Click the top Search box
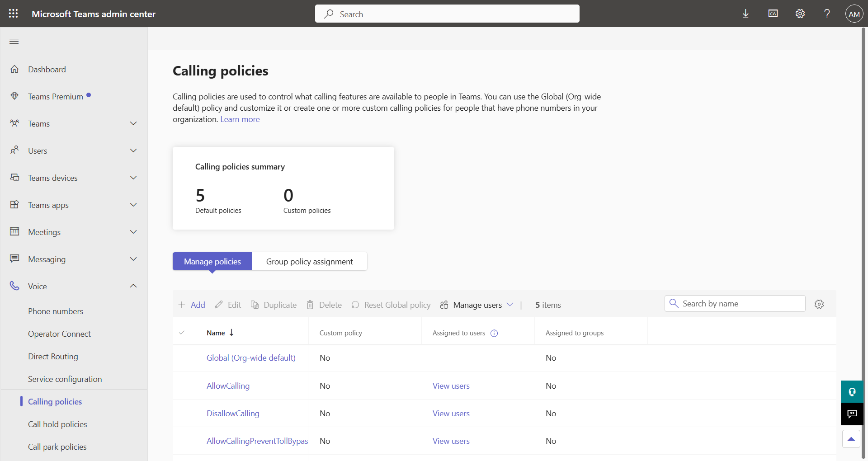Viewport: 868px width, 461px height. click(447, 14)
